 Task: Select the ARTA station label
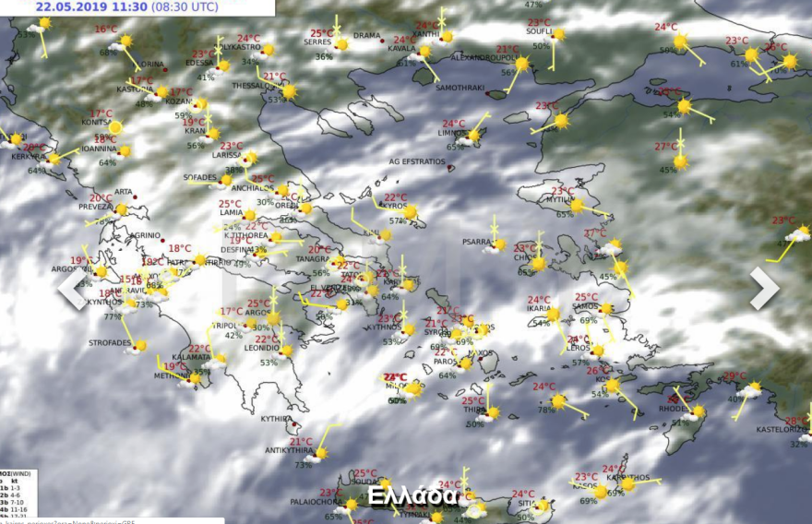(124, 192)
